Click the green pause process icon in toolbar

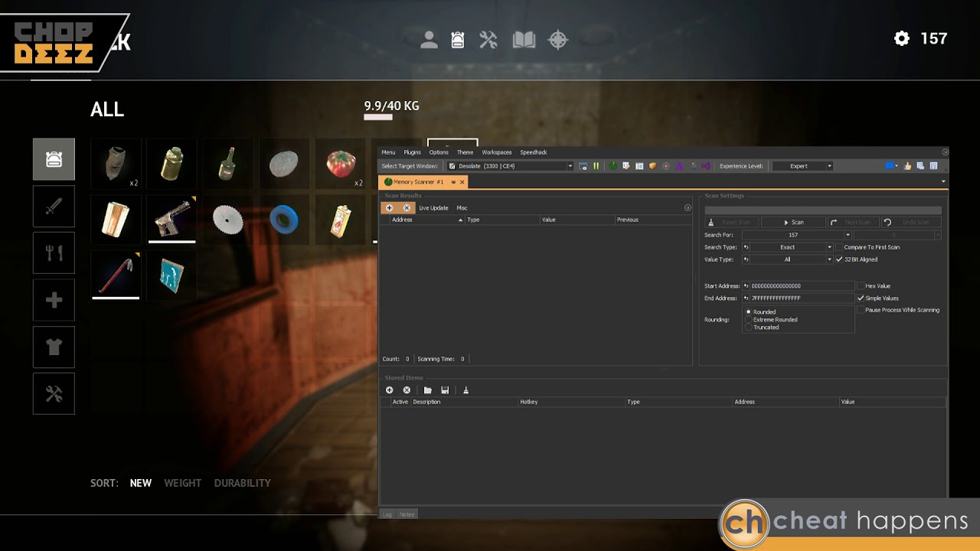pos(596,166)
